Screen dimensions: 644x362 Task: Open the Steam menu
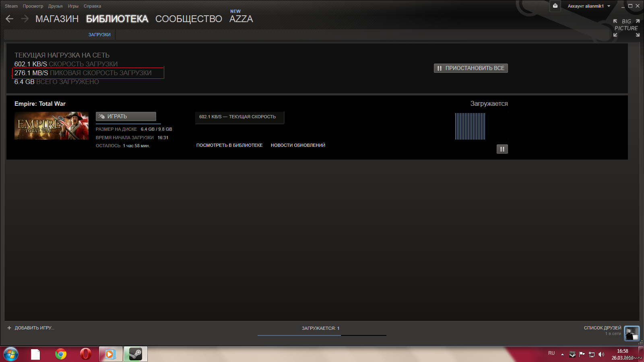click(11, 6)
